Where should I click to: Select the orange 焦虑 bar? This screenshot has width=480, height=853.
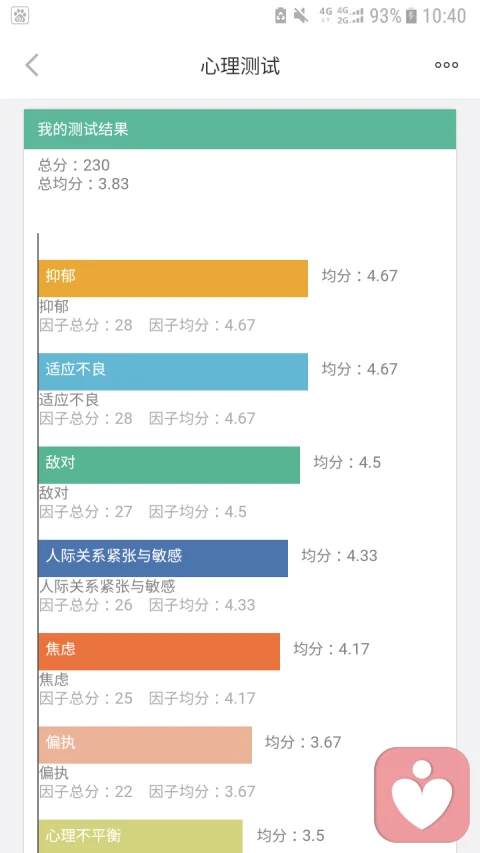click(x=159, y=651)
